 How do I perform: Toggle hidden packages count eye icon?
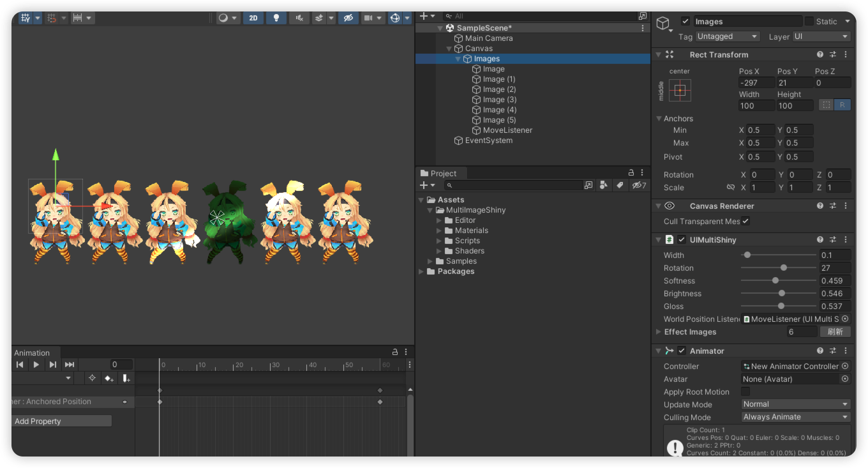tap(639, 185)
